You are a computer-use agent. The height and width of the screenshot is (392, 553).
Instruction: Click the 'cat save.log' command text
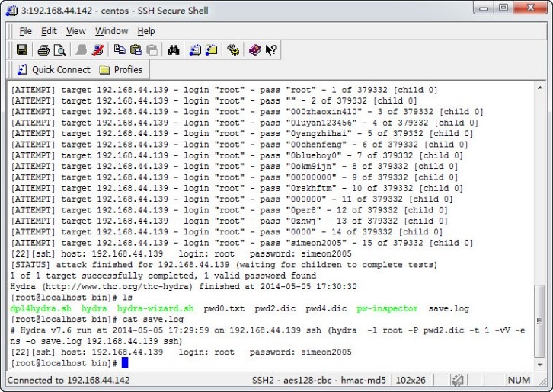[152, 320]
